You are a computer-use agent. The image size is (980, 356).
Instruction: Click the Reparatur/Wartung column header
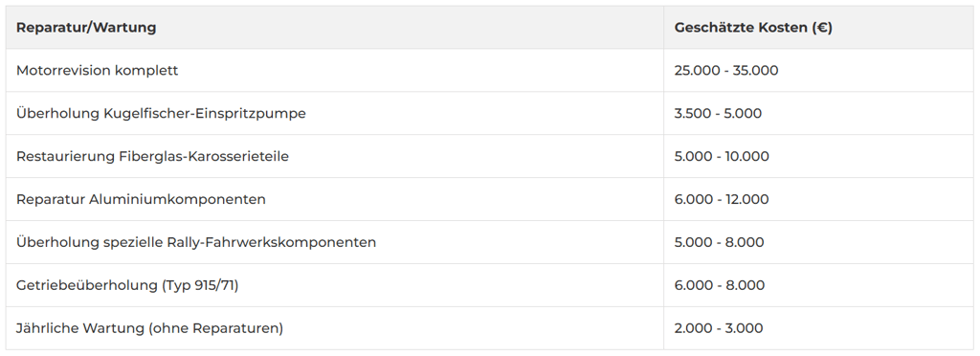(86, 28)
